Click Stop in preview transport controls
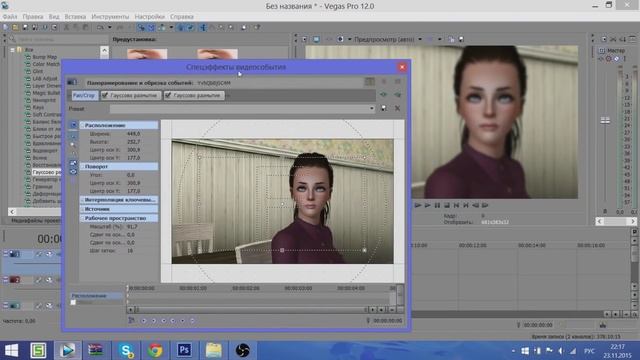 coord(447,205)
